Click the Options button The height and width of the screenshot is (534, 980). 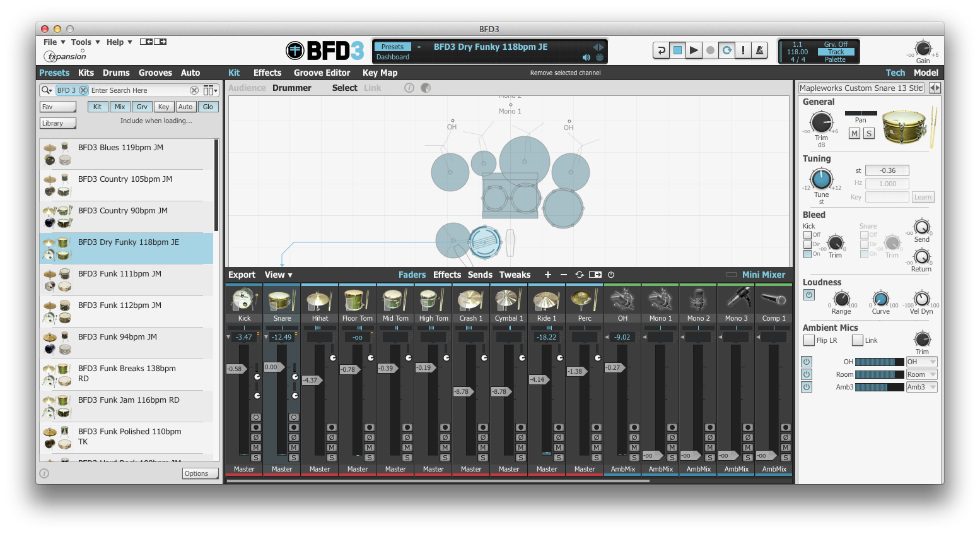(201, 473)
